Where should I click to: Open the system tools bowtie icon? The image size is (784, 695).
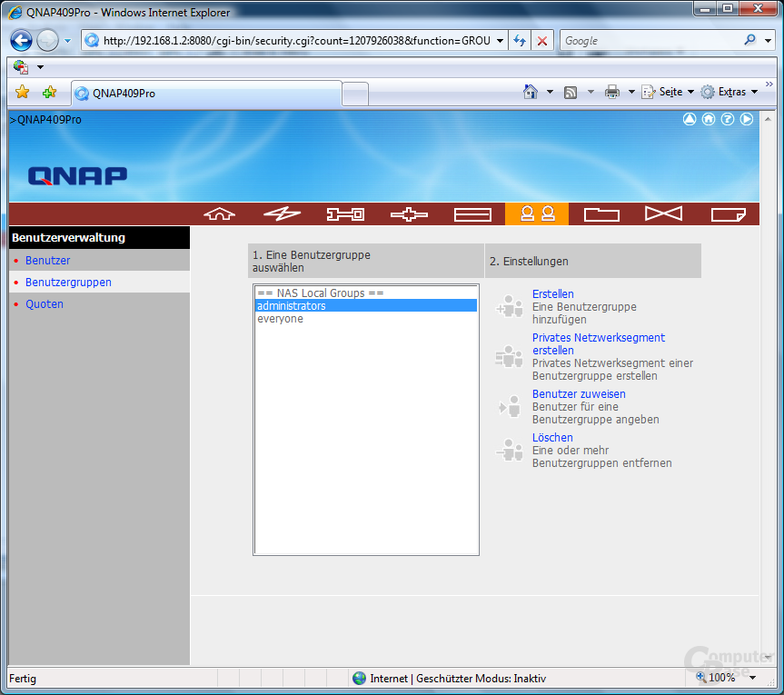[x=663, y=214]
